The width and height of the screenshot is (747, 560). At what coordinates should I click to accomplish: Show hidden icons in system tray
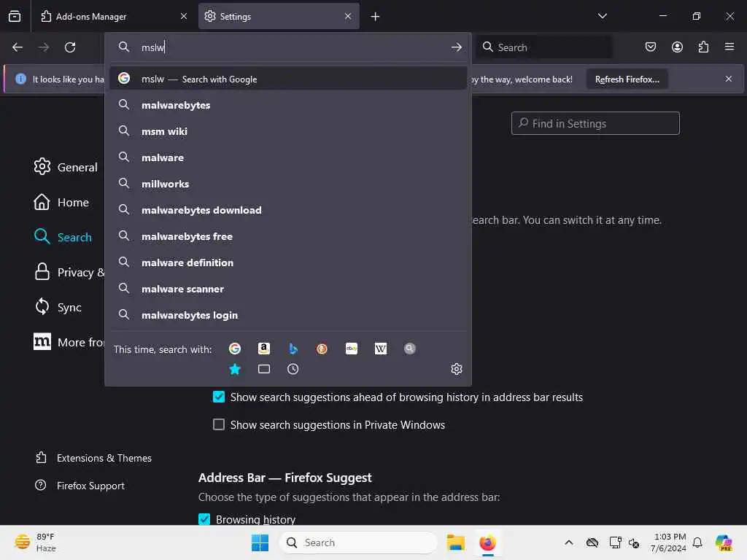tap(569, 542)
